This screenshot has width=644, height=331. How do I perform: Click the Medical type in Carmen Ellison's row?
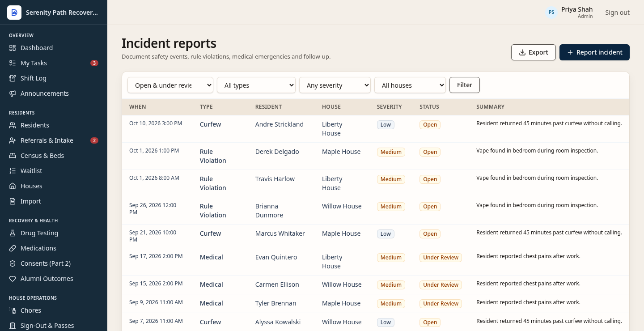pos(212,284)
